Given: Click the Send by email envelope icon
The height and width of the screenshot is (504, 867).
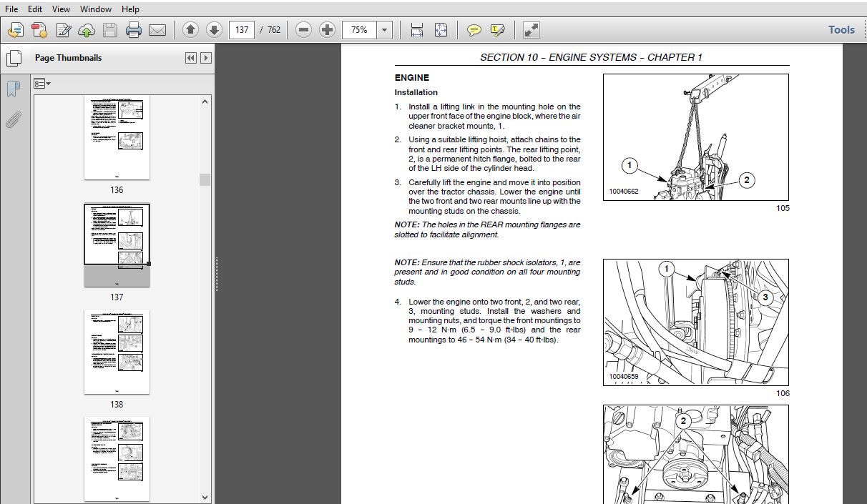Looking at the screenshot, I should (x=157, y=30).
